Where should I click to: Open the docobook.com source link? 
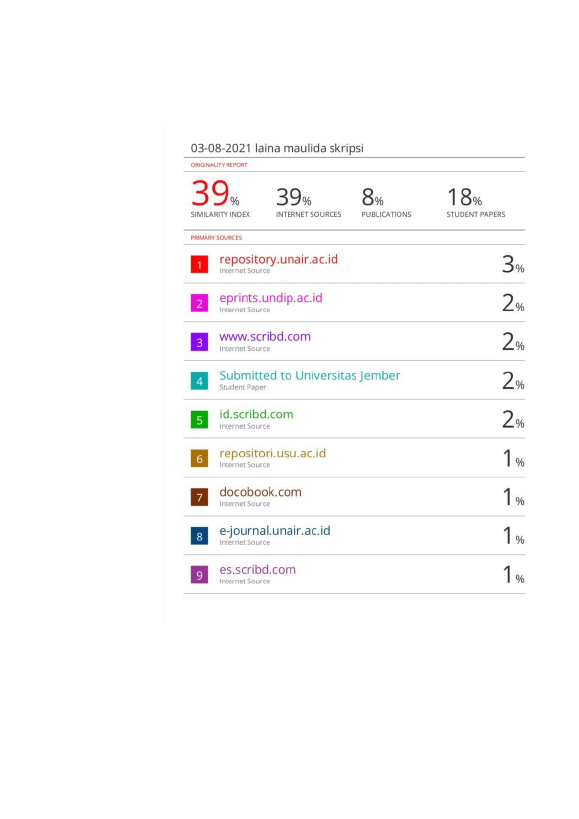(x=260, y=492)
